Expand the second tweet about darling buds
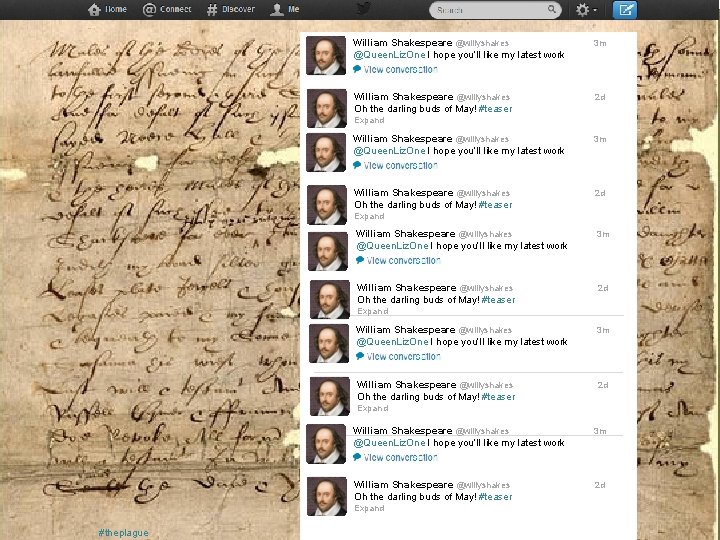Image resolution: width=720 pixels, height=540 pixels. 369,120
